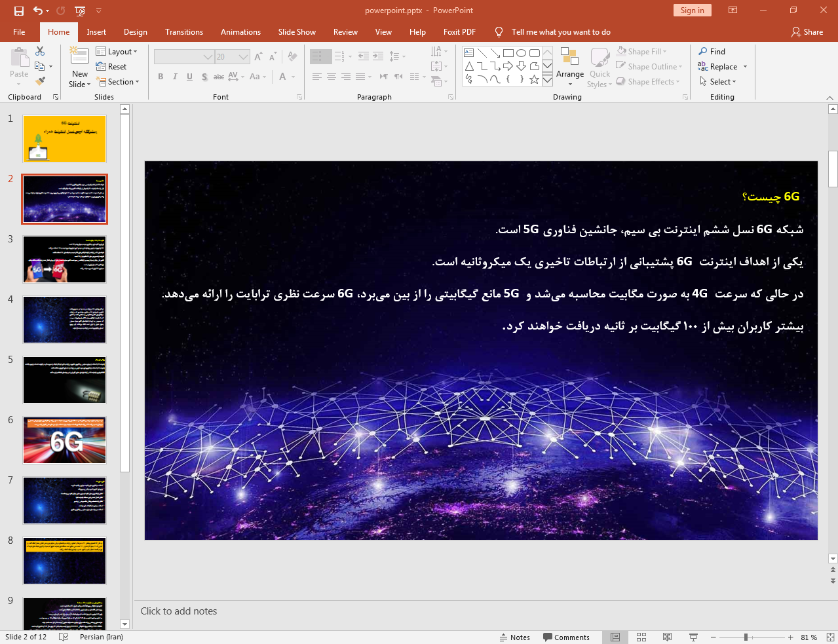Open Comments pane from status bar
Screen dimensions: 838x644
[x=566, y=637]
